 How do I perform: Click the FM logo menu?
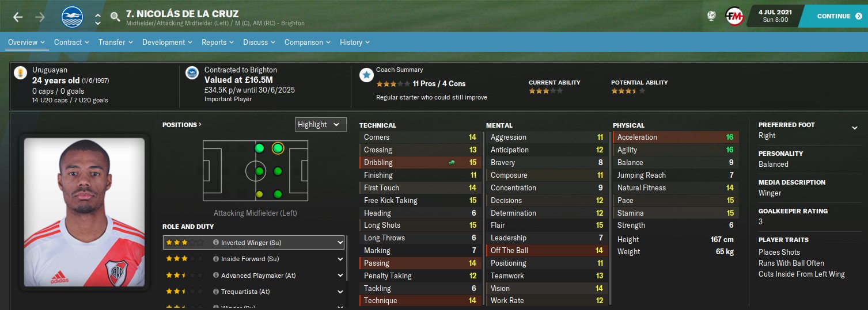click(733, 16)
